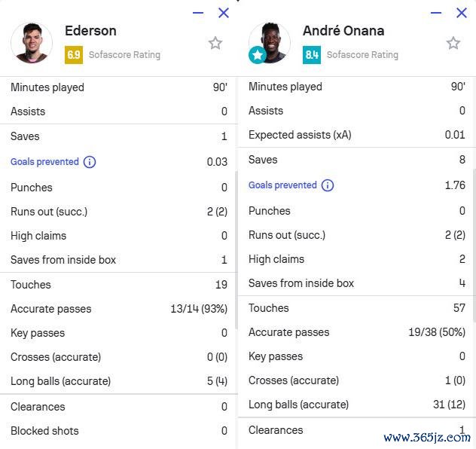Minimize the André Onana stats panel

click(436, 13)
